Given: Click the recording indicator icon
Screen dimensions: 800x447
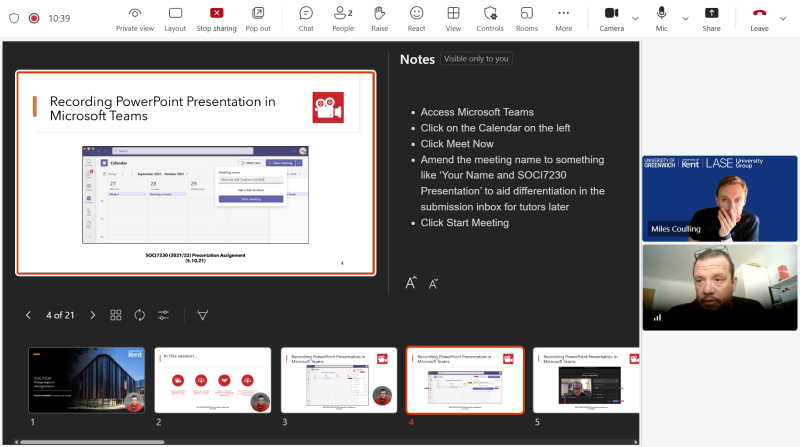Looking at the screenshot, I should [34, 18].
